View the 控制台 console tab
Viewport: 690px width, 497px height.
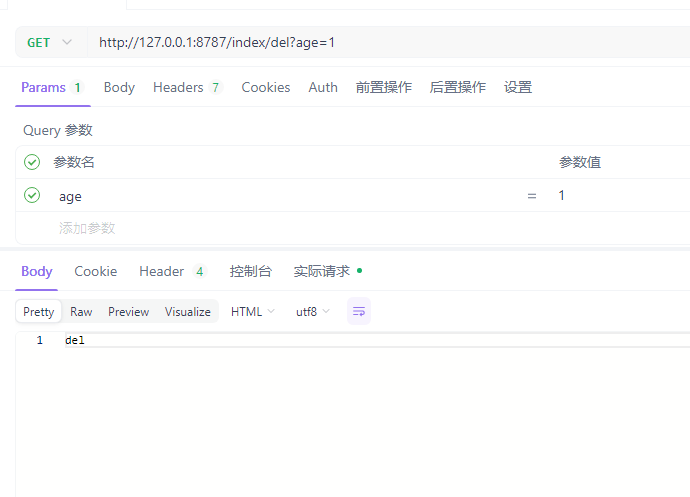point(250,272)
